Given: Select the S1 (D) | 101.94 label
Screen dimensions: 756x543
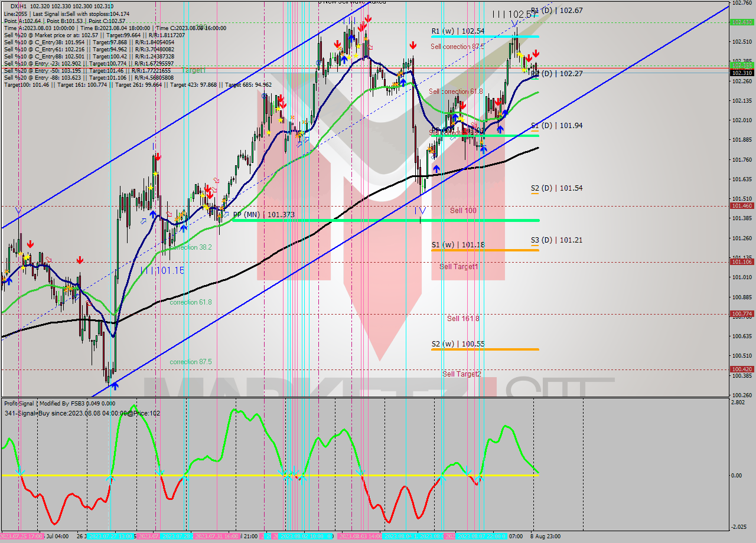Looking at the screenshot, I should [x=557, y=126].
